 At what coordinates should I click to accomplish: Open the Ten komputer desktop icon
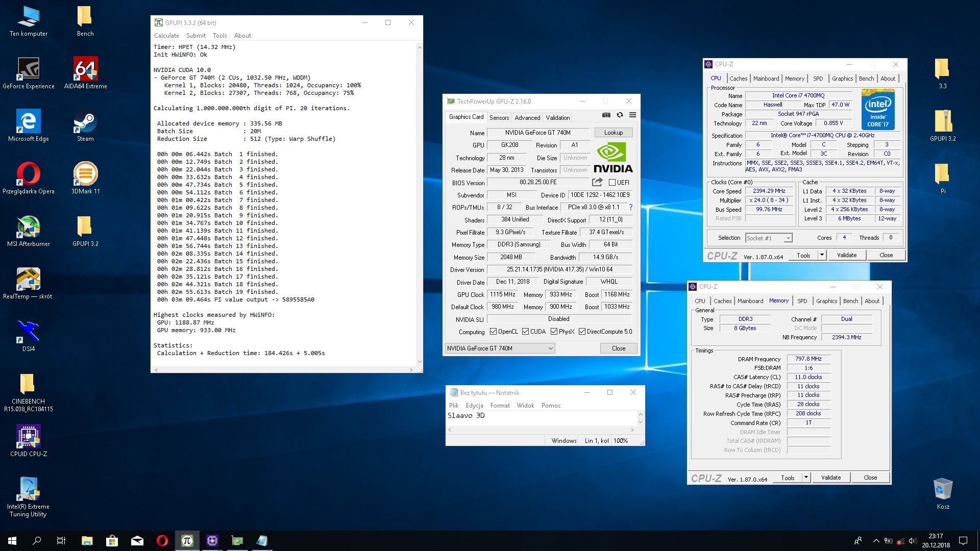(x=29, y=21)
